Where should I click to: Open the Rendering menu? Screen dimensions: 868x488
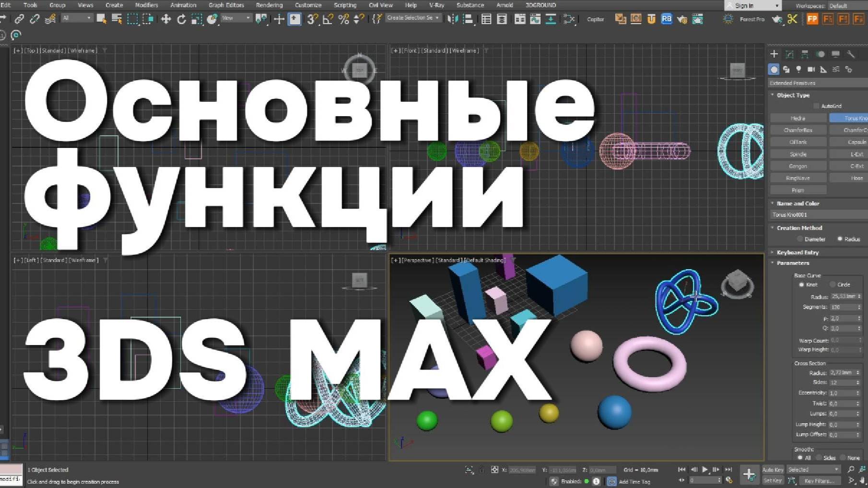[x=269, y=5]
